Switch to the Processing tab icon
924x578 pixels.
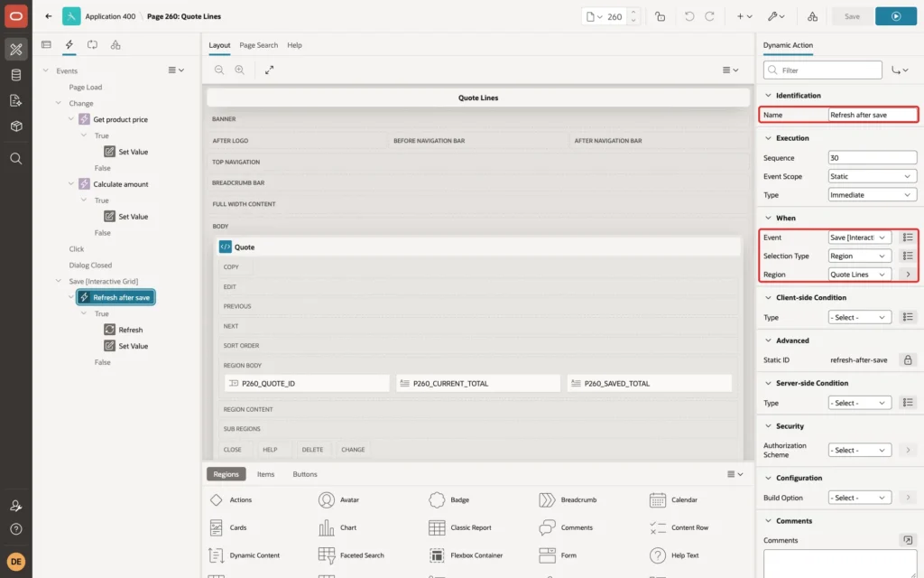(92, 45)
